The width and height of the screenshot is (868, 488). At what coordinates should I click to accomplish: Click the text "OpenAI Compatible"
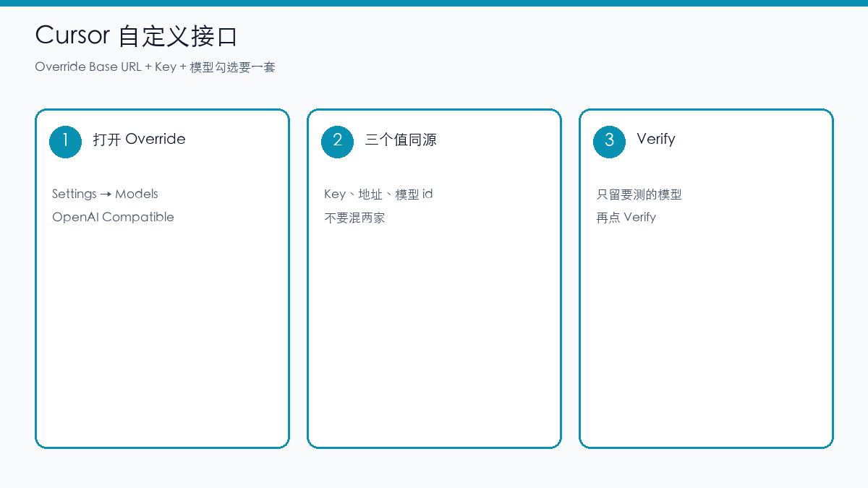(x=113, y=217)
